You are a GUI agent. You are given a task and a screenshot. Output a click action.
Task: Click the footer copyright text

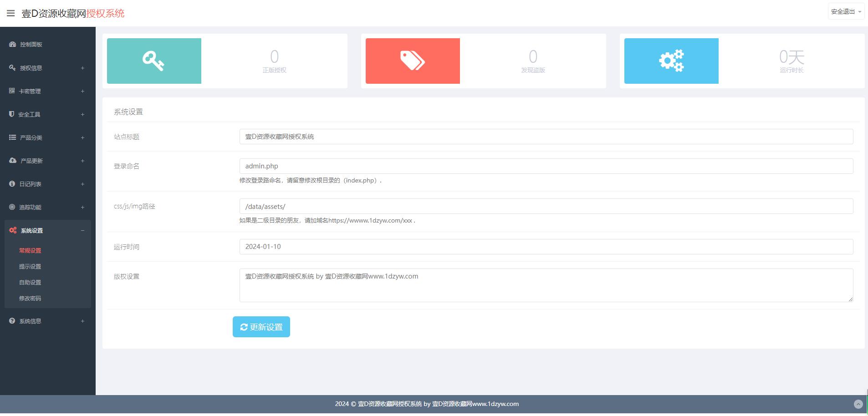(x=427, y=404)
